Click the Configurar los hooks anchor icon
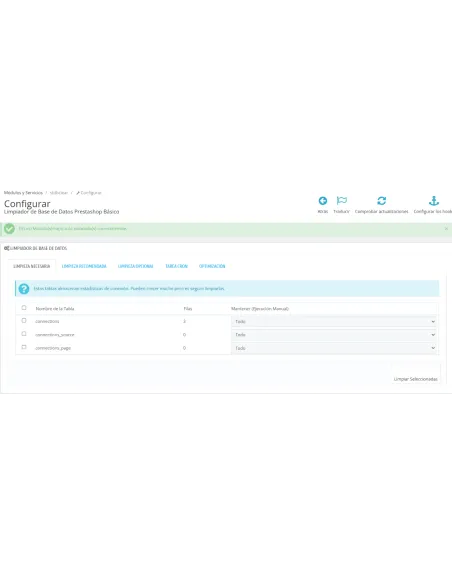The image size is (452, 584). pyautogui.click(x=434, y=201)
